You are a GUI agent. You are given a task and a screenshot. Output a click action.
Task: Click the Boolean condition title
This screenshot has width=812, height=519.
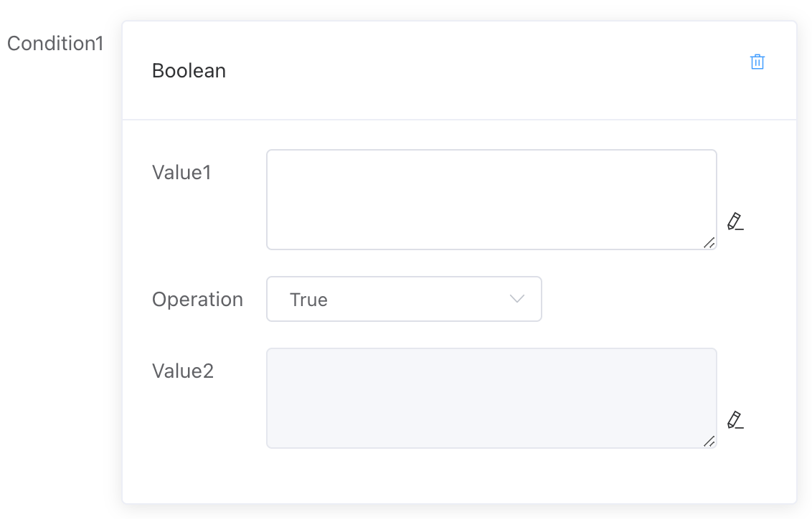189,71
